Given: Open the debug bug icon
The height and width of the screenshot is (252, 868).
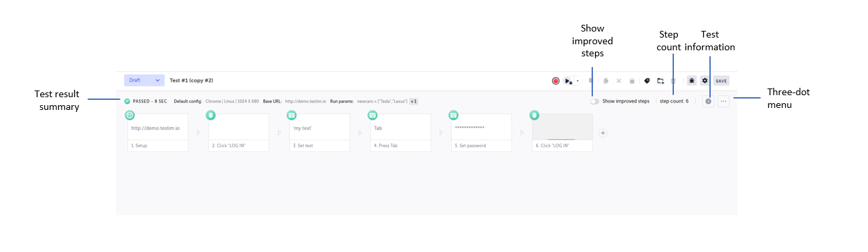Looking at the screenshot, I should (691, 80).
